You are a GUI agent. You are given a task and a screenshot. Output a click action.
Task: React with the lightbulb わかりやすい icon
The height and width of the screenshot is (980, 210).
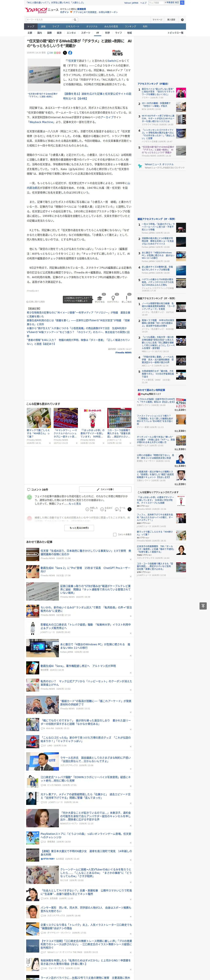113,298
